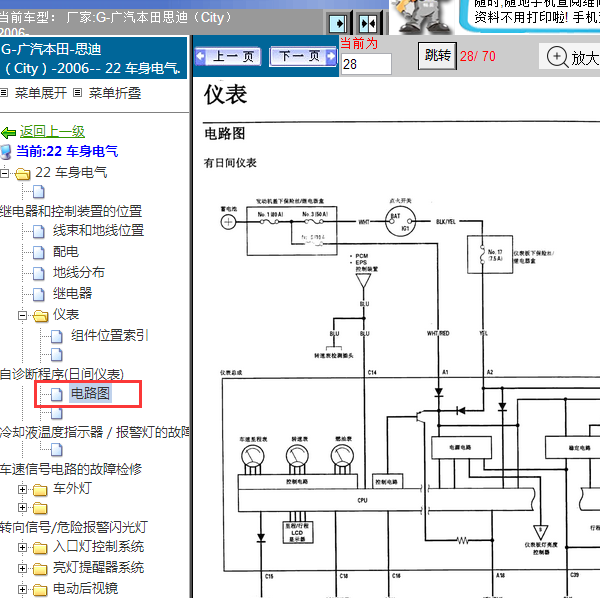The image size is (600, 598).
Task: Select the highlighted 电路图 tree item
Action: (x=90, y=393)
